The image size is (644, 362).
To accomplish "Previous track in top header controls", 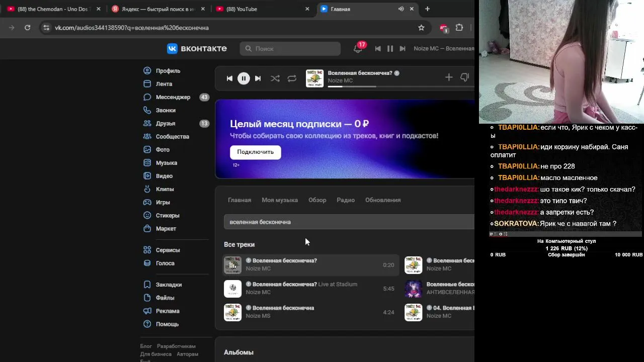I will coord(378,49).
